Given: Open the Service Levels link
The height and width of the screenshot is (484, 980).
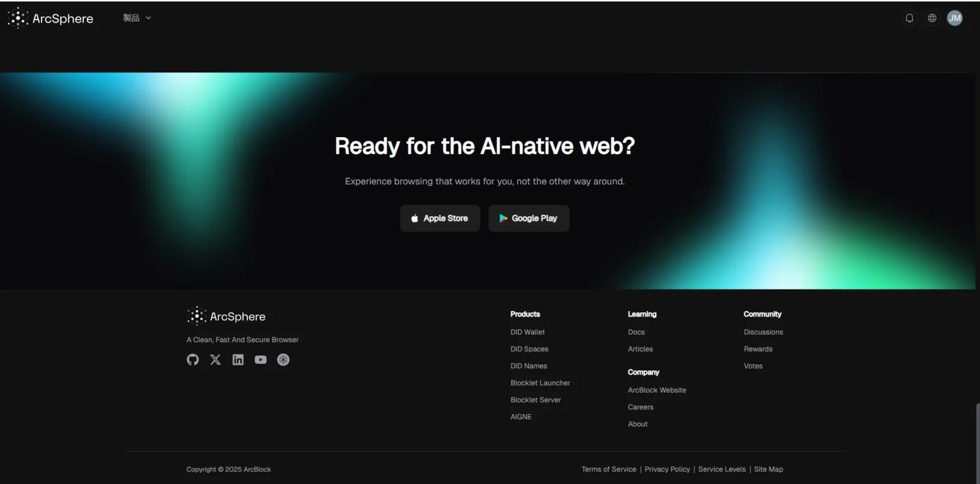Looking at the screenshot, I should [x=722, y=469].
